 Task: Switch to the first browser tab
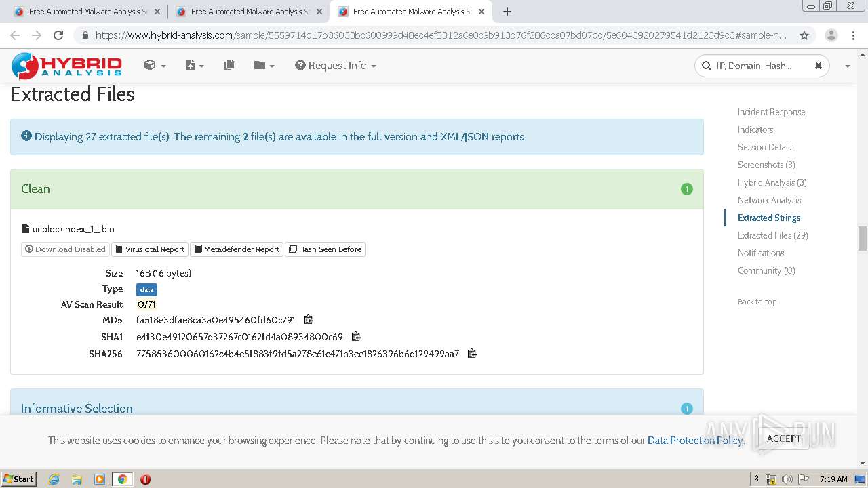[x=85, y=12]
